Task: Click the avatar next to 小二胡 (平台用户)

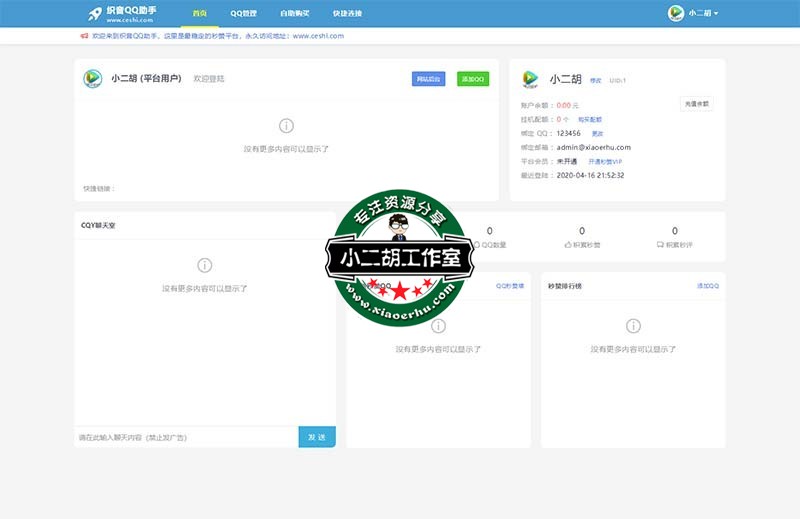Action: pyautogui.click(x=93, y=79)
